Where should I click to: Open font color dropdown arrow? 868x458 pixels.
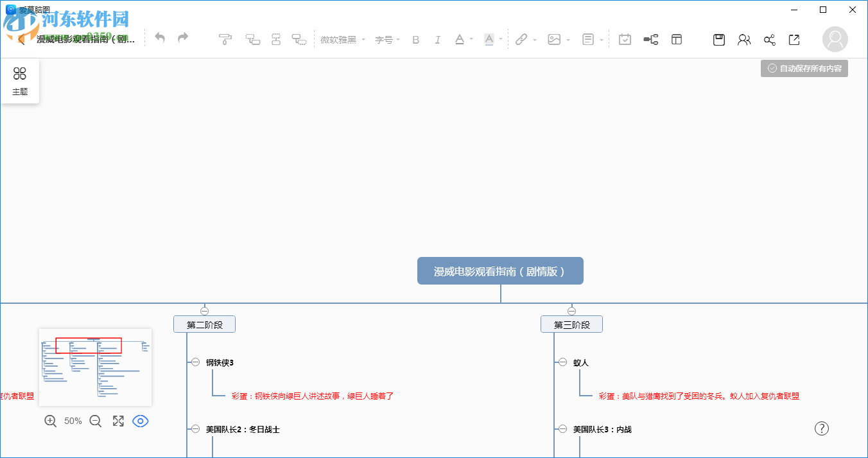click(x=472, y=40)
